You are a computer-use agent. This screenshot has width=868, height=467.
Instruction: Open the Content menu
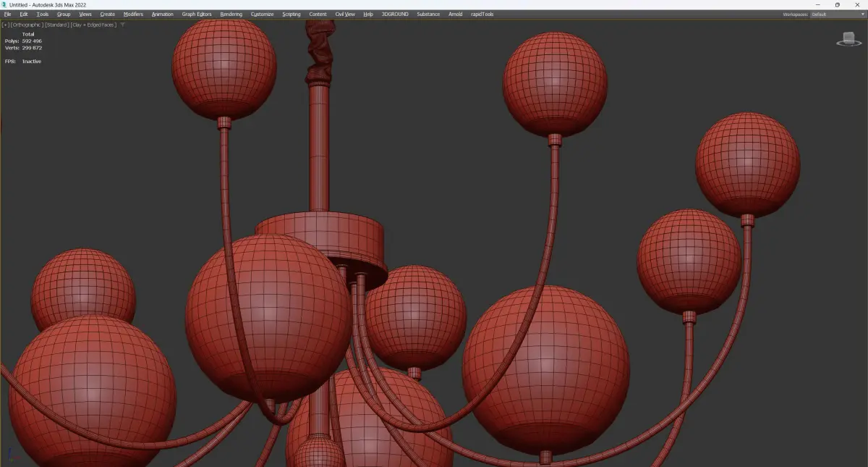click(x=318, y=14)
